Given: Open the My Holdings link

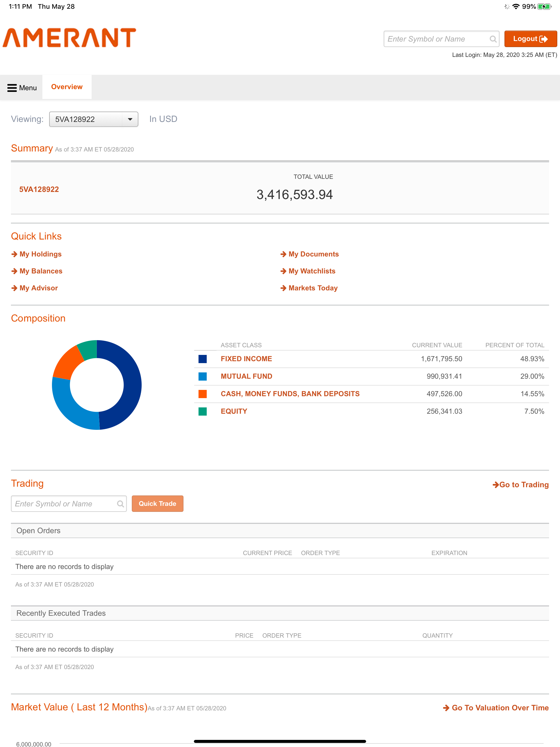Looking at the screenshot, I should coord(40,254).
